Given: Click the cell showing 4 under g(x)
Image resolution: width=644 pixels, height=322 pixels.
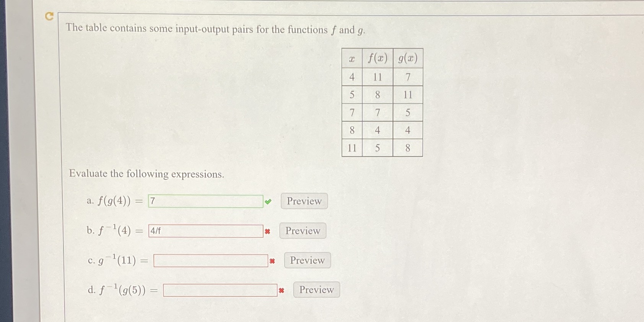Looking at the screenshot, I should pyautogui.click(x=408, y=130).
